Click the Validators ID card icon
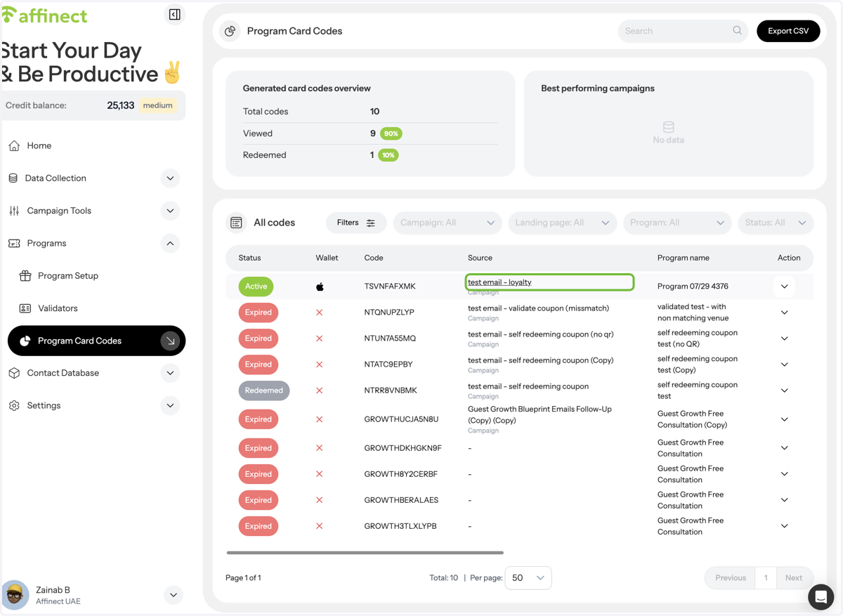The image size is (843, 616). click(25, 308)
